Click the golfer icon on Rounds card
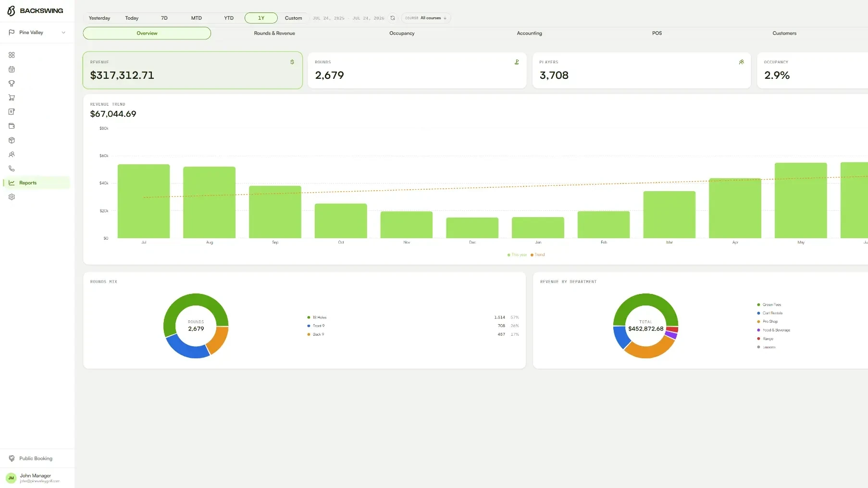Viewport: 868px width, 488px height. 517,62
